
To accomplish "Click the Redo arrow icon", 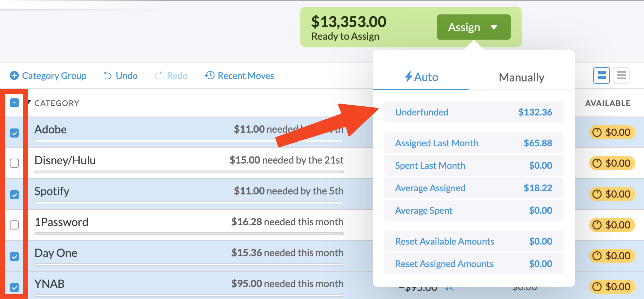I will 159,75.
